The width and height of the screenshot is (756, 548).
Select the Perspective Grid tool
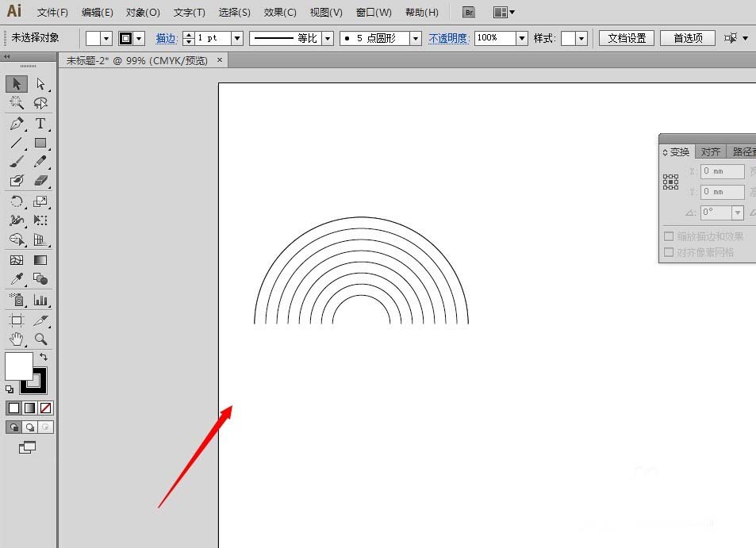[40, 239]
